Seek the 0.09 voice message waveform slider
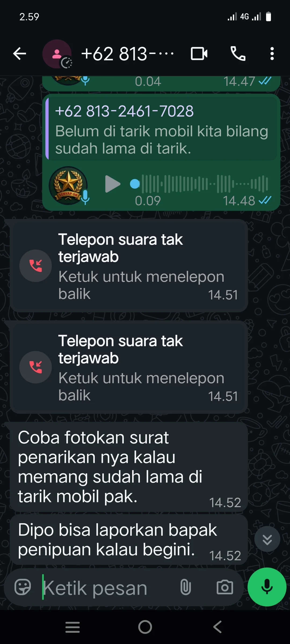This screenshot has height=644, width=290. (x=199, y=184)
